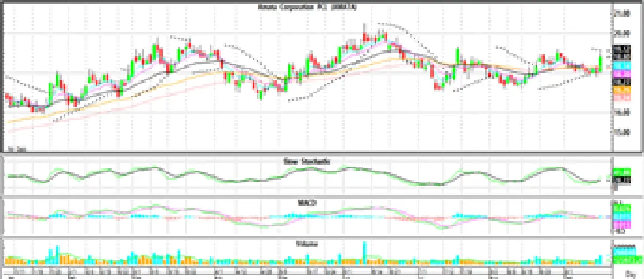644x279 pixels.
Task: Select the Slow Stochastic panel title
Action: [306, 161]
